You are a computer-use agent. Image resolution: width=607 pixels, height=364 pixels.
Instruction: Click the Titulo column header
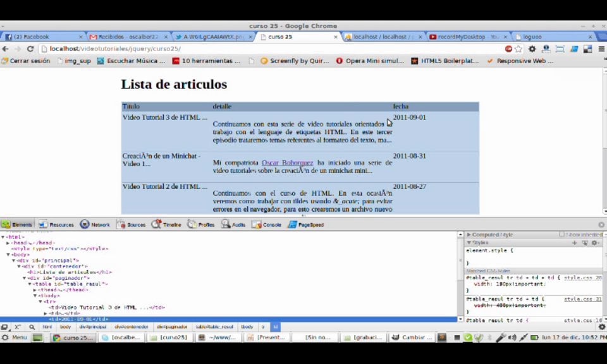click(131, 106)
